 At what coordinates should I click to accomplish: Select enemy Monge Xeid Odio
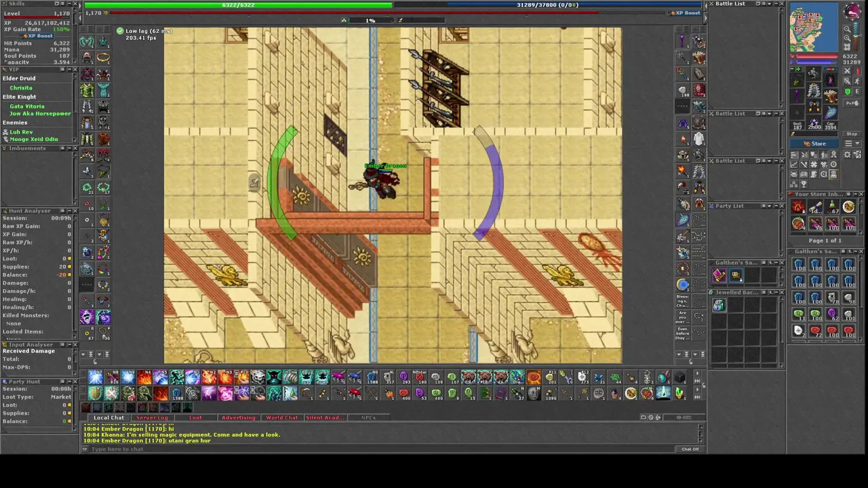click(34, 140)
